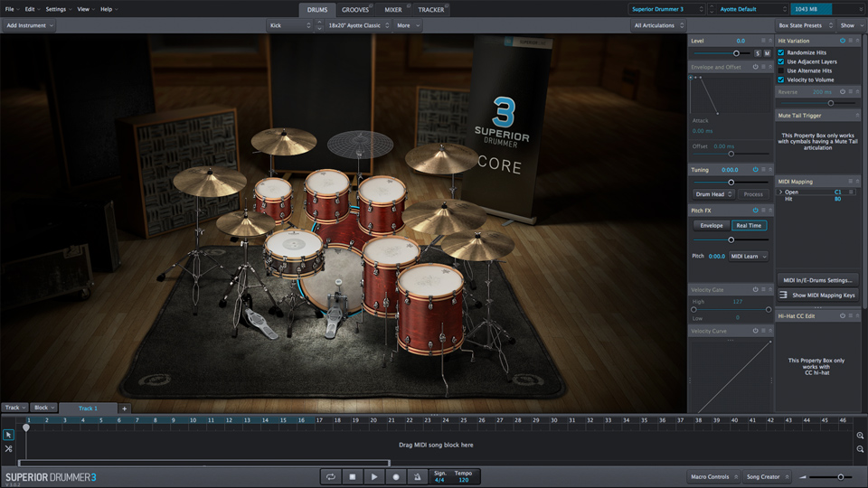
Task: Toggle the Envelope and Offset power button
Action: pos(755,67)
